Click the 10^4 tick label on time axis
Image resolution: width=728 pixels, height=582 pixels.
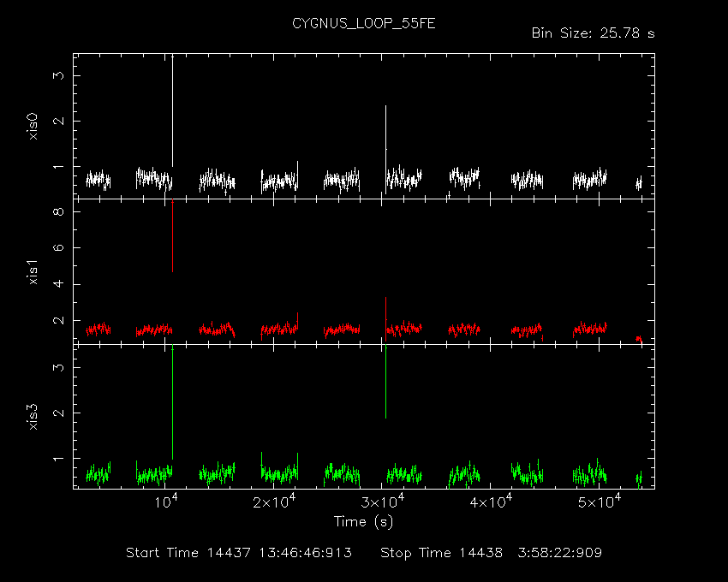[166, 502]
